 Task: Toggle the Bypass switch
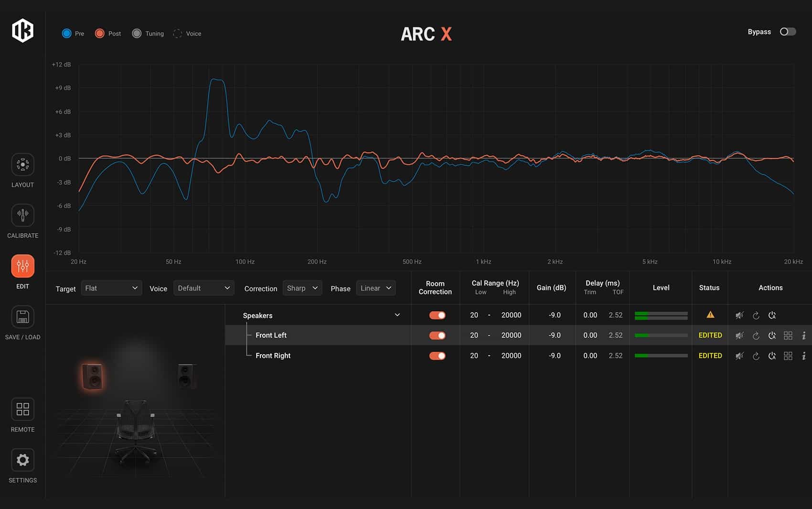click(788, 32)
